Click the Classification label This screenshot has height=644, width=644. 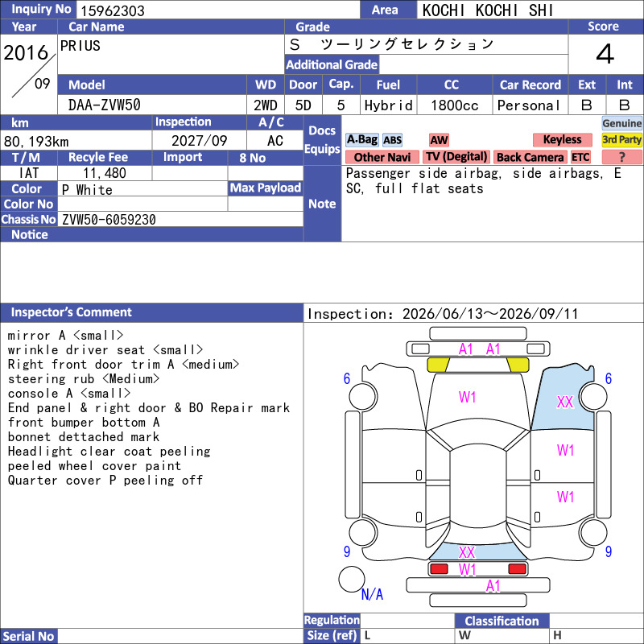click(x=502, y=621)
